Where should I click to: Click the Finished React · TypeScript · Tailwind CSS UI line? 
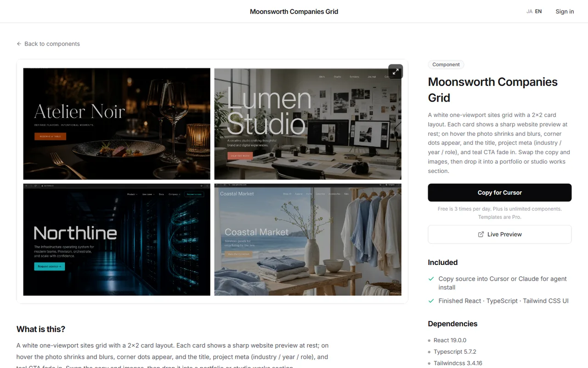pyautogui.click(x=503, y=301)
